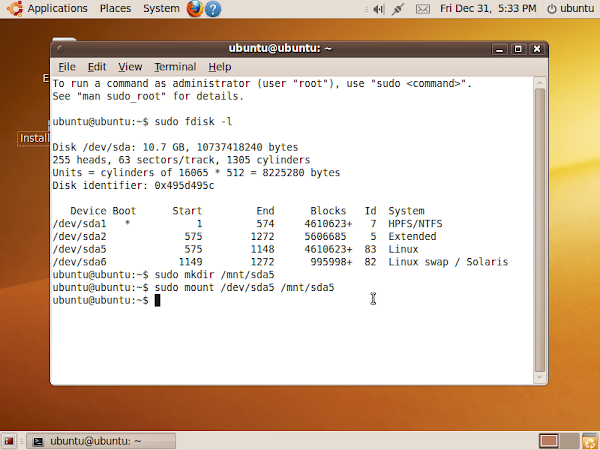Minimize the terminal window

tap(499, 49)
